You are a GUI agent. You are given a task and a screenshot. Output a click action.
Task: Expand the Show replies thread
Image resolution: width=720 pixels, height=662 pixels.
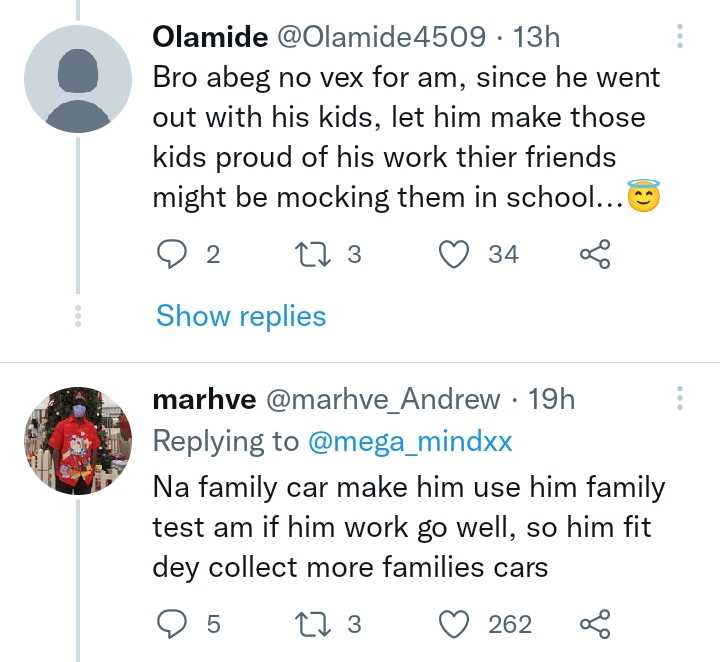241,317
